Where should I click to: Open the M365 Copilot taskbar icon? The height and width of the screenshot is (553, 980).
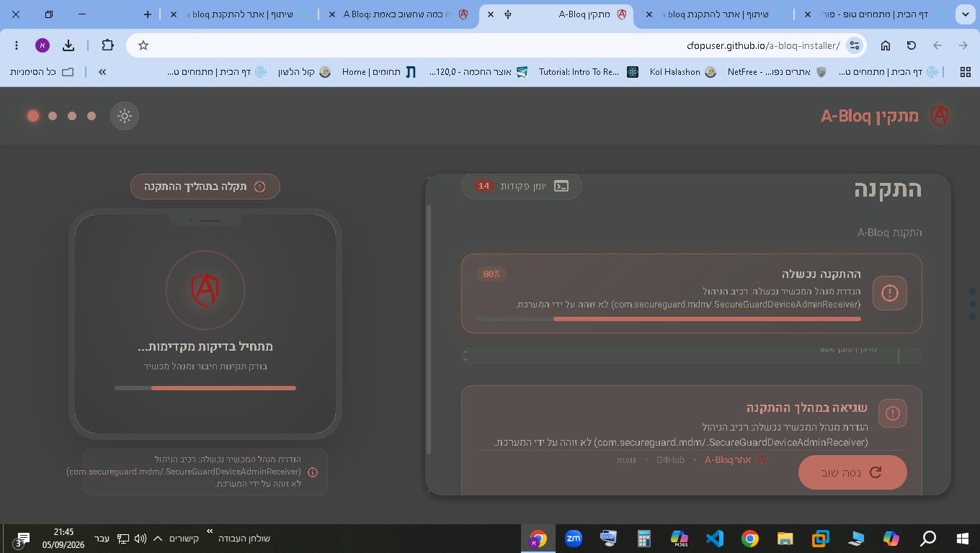[x=679, y=539]
